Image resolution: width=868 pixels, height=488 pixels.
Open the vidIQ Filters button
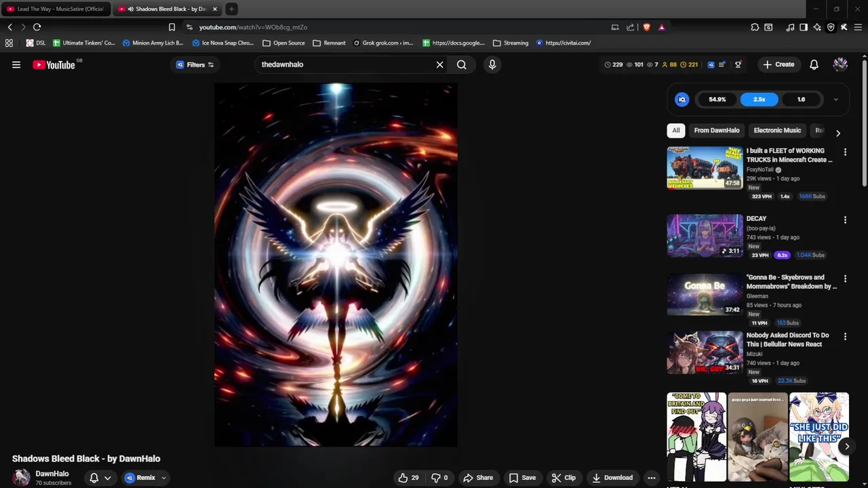tap(195, 65)
